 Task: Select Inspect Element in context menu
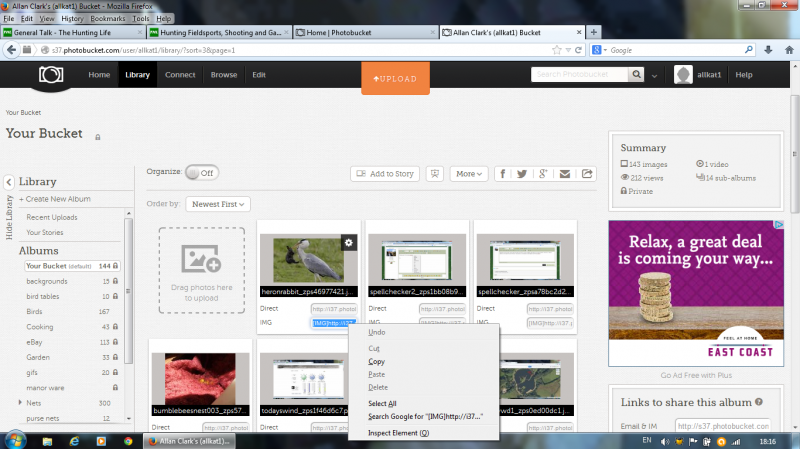pos(398,433)
